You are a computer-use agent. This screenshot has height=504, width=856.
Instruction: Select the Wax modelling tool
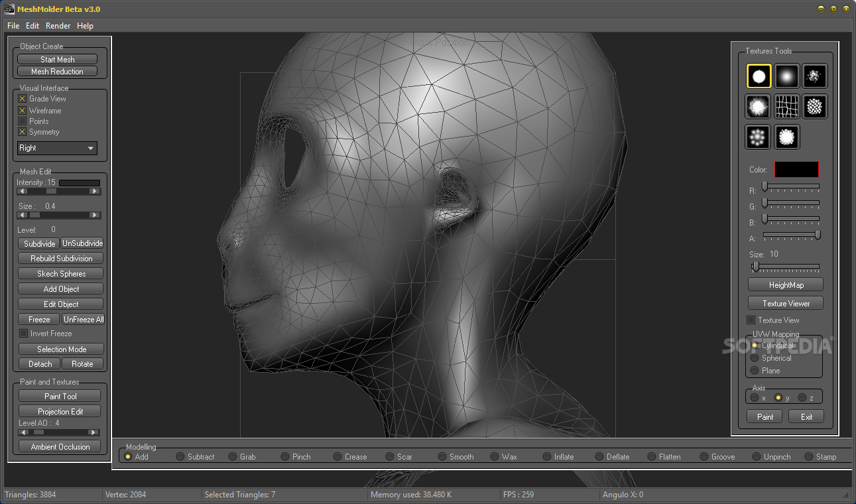495,456
